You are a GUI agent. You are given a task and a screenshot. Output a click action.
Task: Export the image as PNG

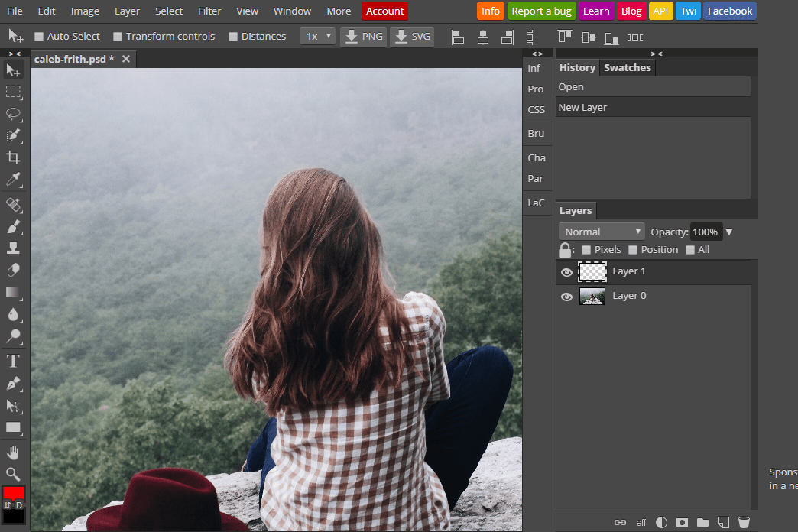click(363, 36)
